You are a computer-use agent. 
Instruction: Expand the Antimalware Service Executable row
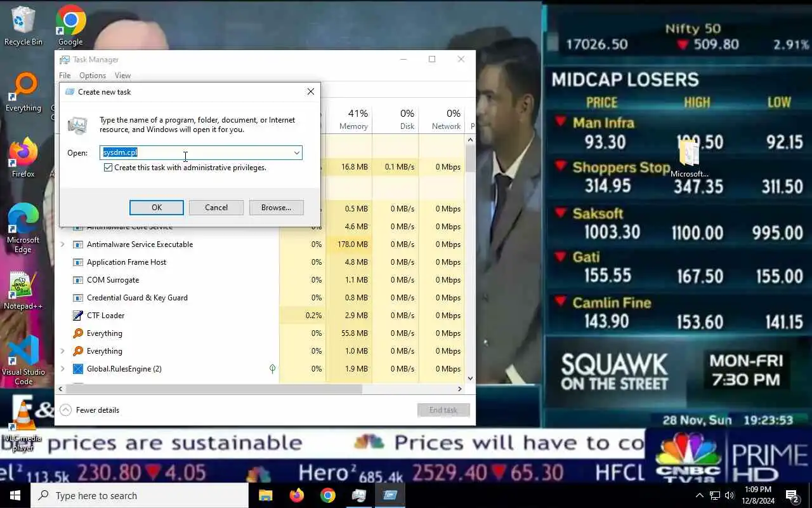point(62,244)
